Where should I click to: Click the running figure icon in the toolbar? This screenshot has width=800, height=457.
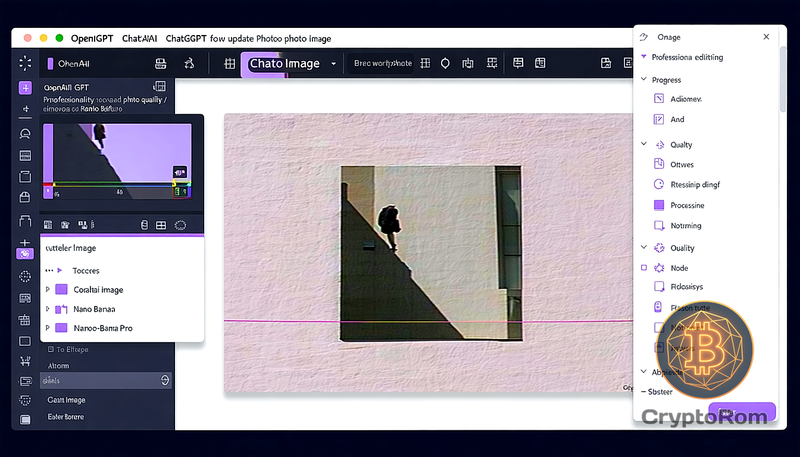[189, 63]
